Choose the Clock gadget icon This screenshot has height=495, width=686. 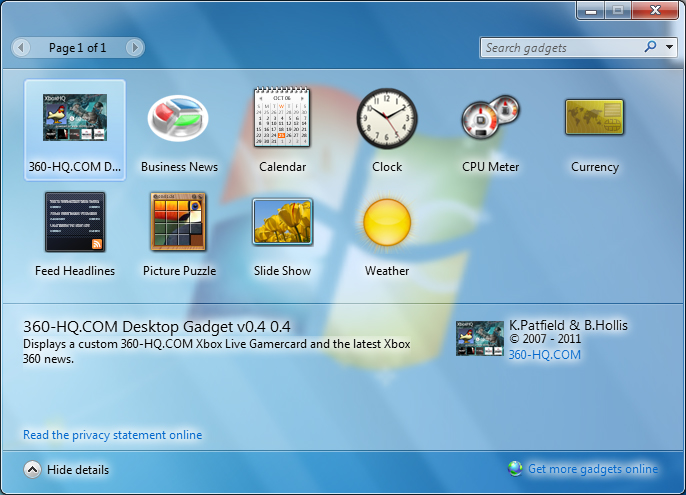[x=387, y=118]
